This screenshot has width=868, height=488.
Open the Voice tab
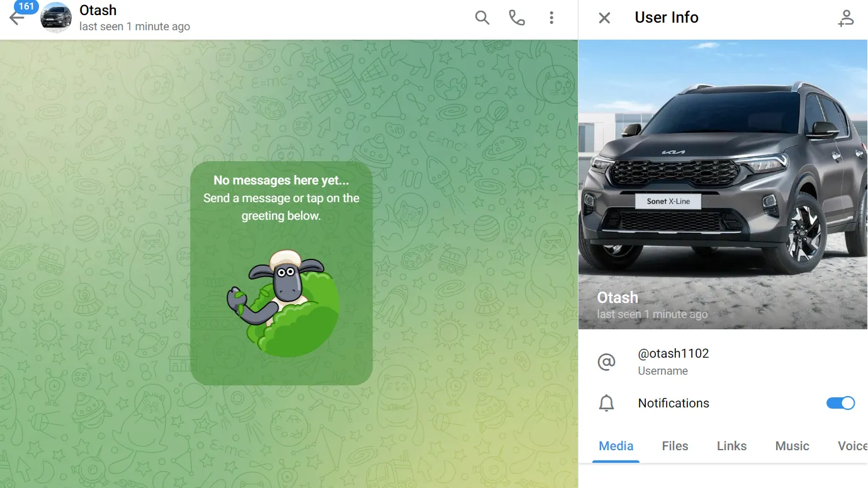click(x=852, y=446)
